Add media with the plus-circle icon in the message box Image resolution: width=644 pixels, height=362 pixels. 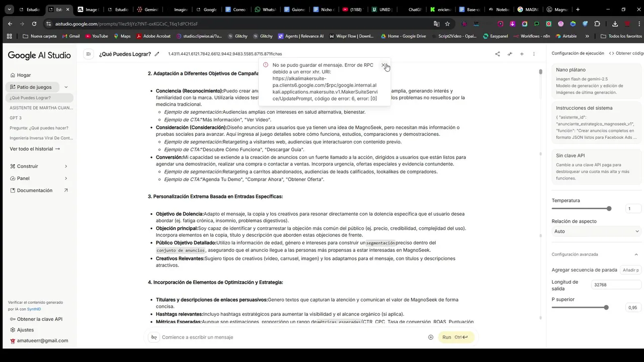pyautogui.click(x=431, y=337)
